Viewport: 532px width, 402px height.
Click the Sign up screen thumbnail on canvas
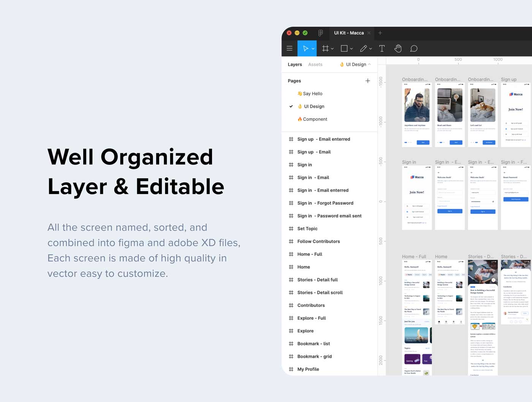click(x=516, y=115)
